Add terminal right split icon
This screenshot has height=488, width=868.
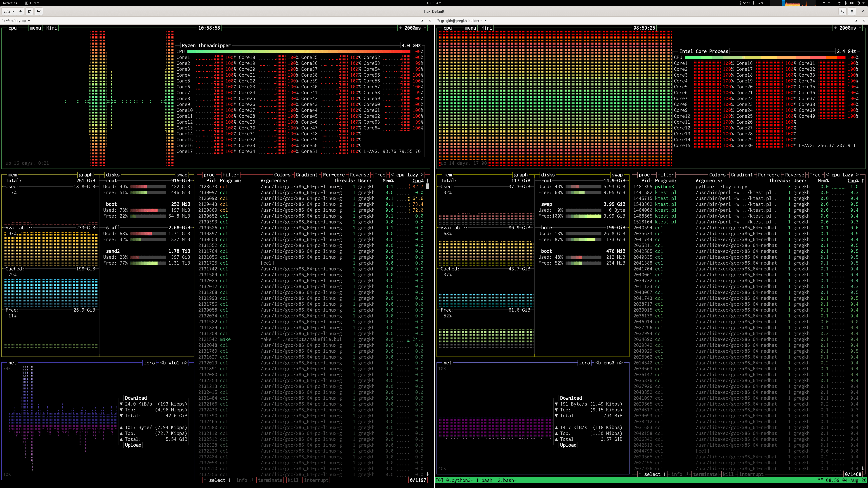tap(29, 11)
